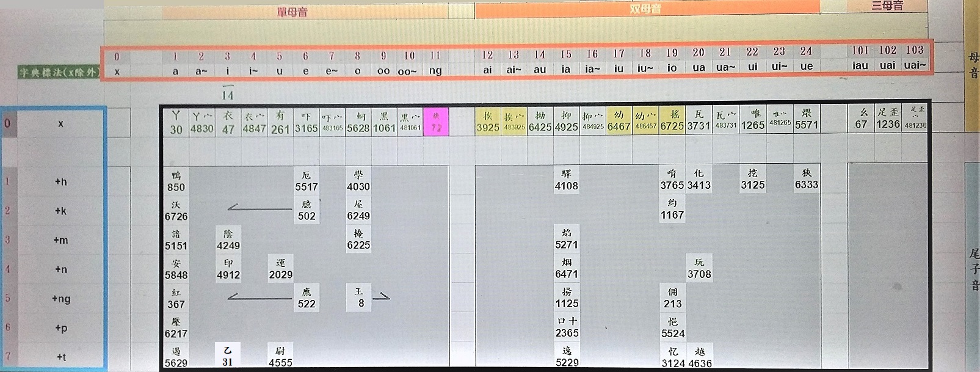
Task: Select the cell with value 6725
Action: (672, 121)
